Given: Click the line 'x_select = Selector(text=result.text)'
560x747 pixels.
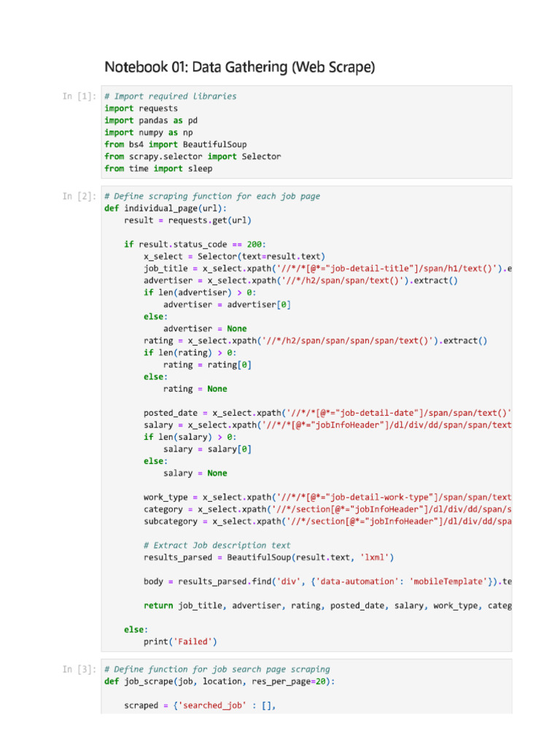Looking at the screenshot, I should point(234,256).
